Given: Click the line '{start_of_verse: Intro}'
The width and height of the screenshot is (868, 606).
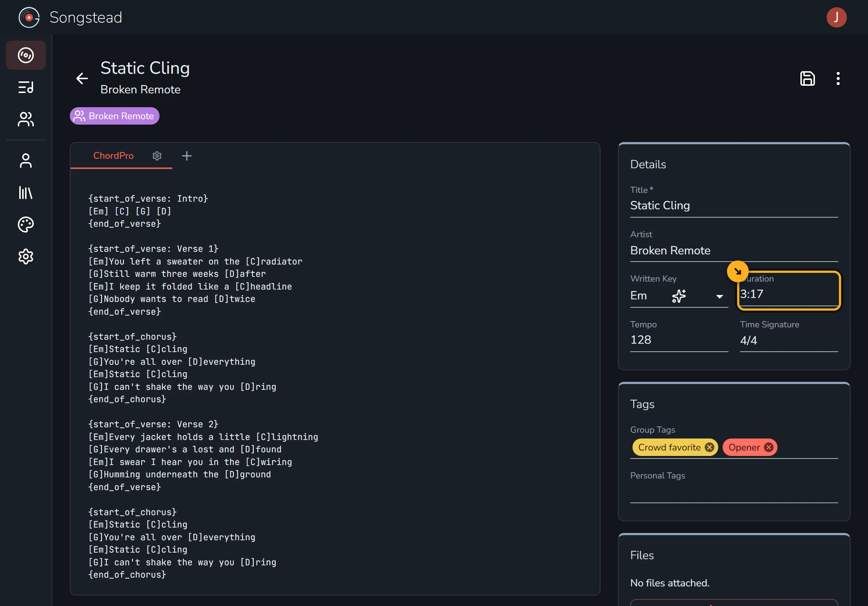Looking at the screenshot, I should pos(148,199).
